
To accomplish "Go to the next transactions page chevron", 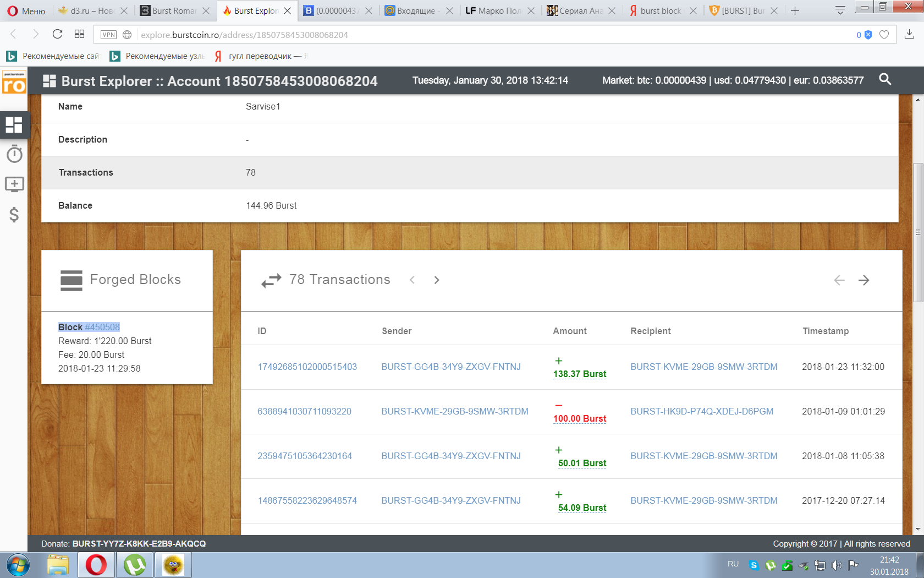I will [437, 280].
